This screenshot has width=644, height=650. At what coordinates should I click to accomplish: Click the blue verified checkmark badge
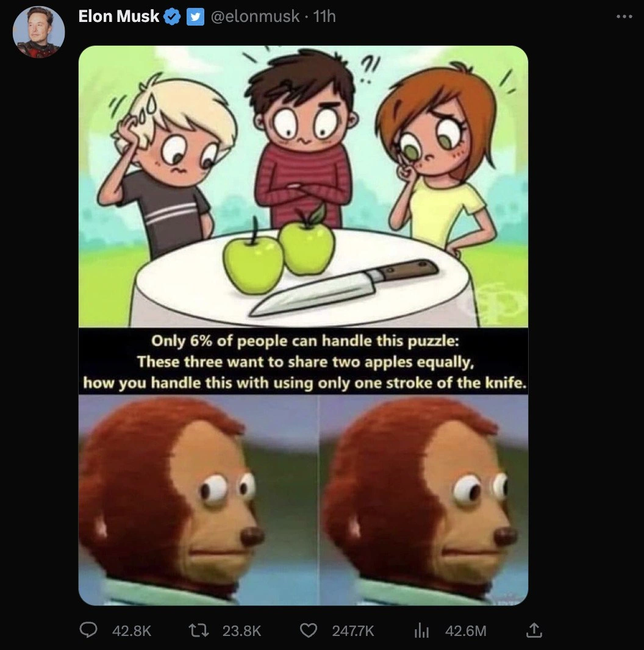click(172, 17)
